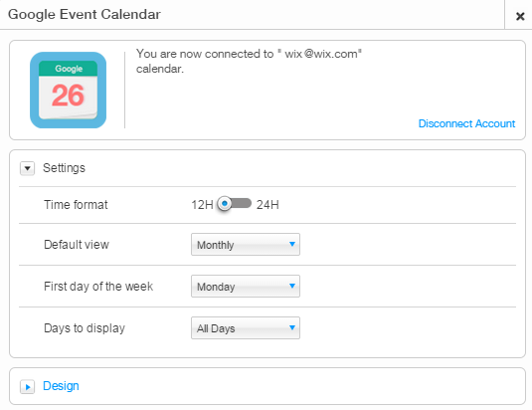Open the Days to display dropdown
Screen dimensions: 532x410
[x=246, y=327]
